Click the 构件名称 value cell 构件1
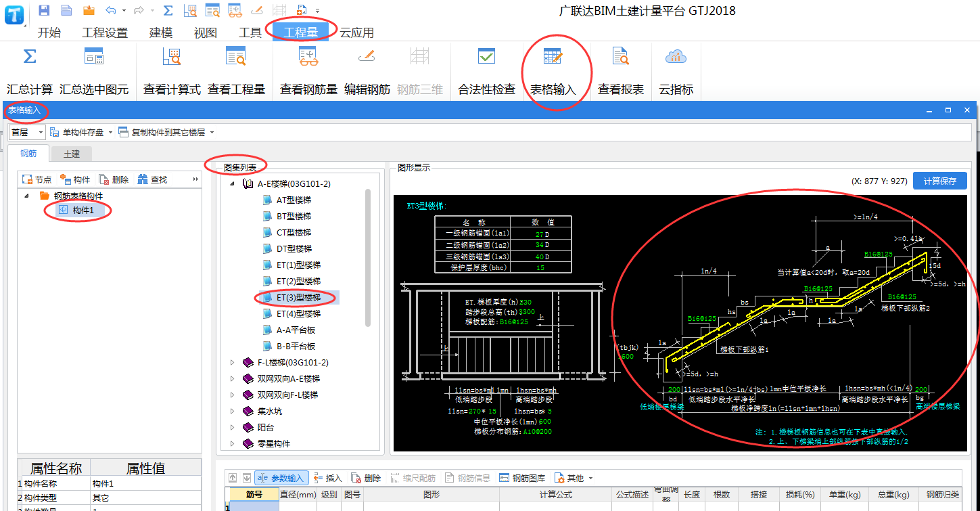Image resolution: width=980 pixels, height=511 pixels. [145, 484]
